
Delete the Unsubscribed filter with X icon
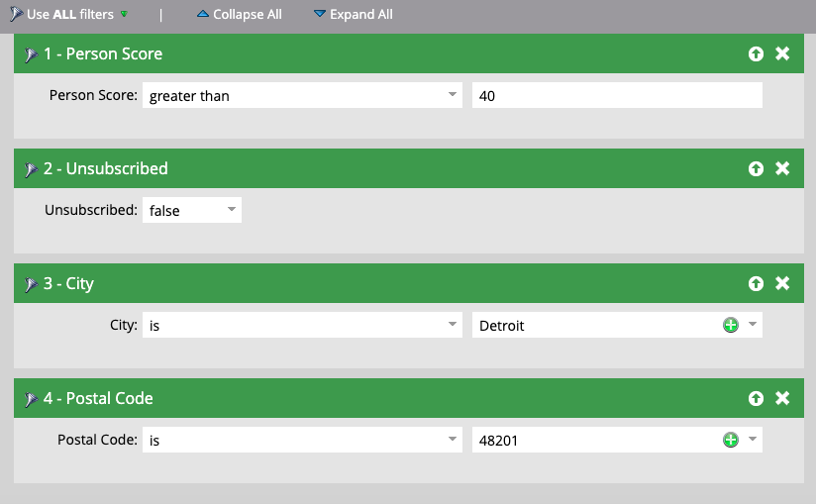pyautogui.click(x=782, y=168)
